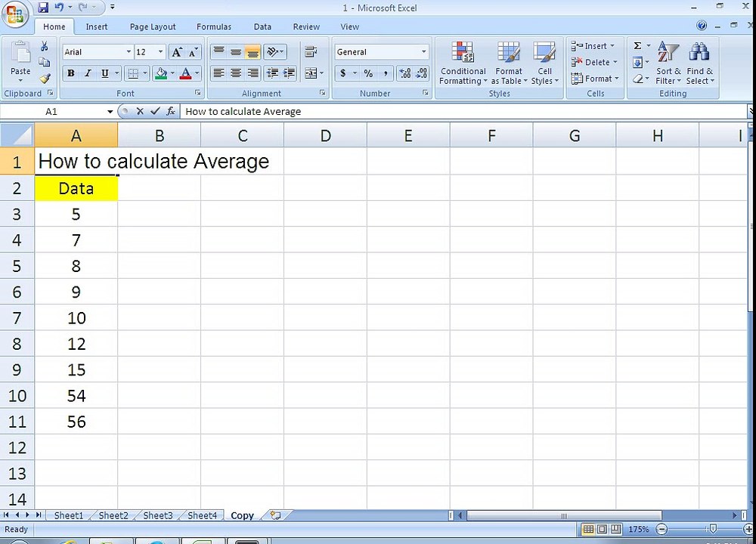
Task: Center text horizontally
Action: [236, 73]
